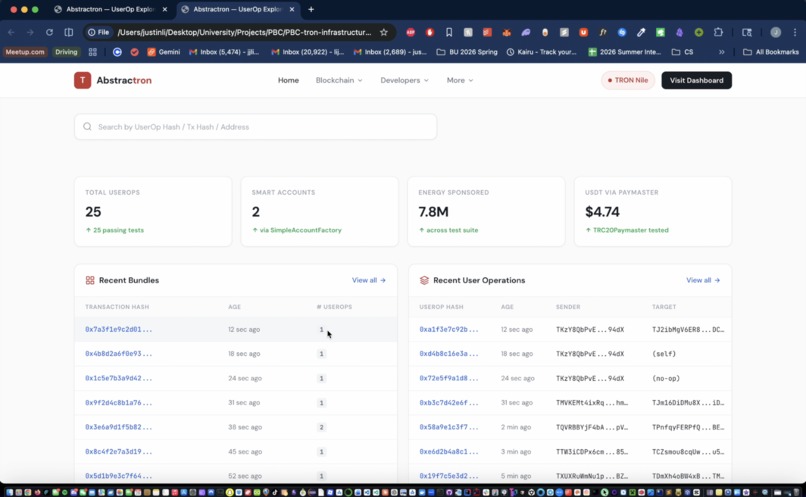This screenshot has height=497, width=806.
Task: Open the Chrome profile avatar
Action: pos(776,32)
